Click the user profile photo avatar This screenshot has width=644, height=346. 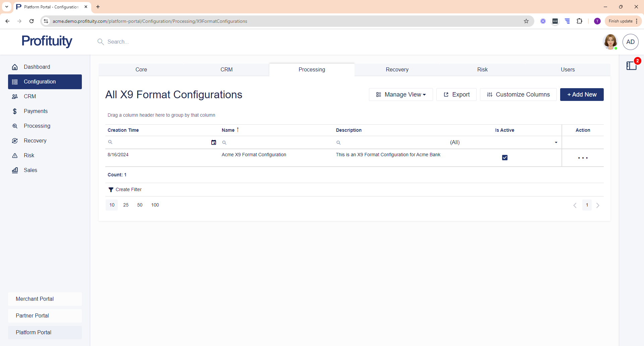610,42
